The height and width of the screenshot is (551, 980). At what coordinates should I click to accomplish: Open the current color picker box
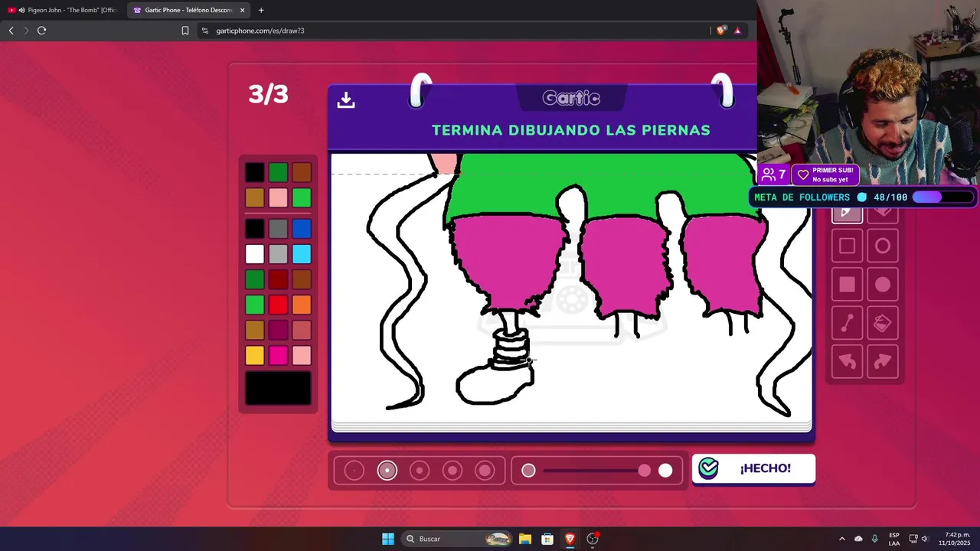pos(278,388)
